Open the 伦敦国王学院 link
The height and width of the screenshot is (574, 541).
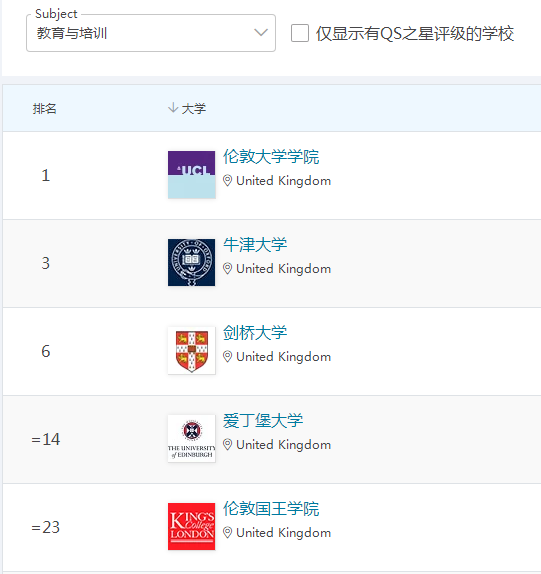(271, 508)
